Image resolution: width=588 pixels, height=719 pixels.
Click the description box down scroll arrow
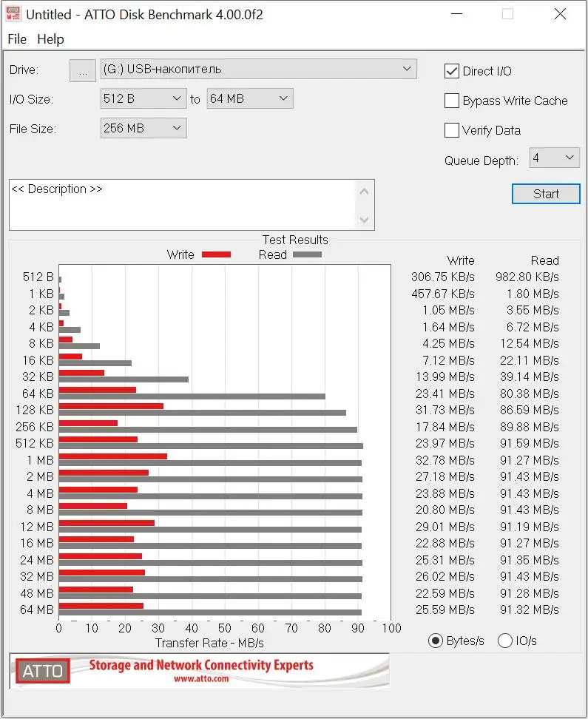(x=364, y=220)
